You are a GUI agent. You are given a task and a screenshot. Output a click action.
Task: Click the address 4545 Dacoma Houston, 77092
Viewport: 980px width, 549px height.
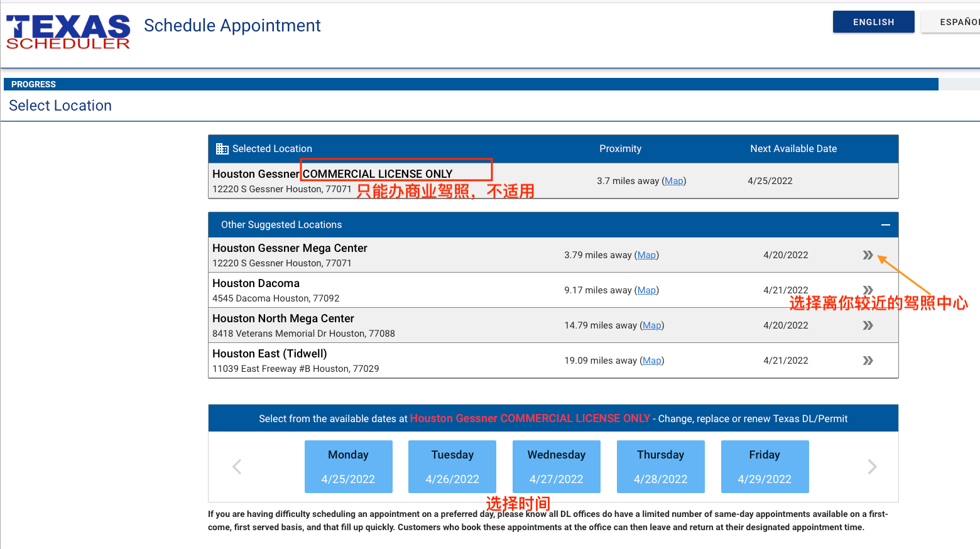[x=276, y=298]
